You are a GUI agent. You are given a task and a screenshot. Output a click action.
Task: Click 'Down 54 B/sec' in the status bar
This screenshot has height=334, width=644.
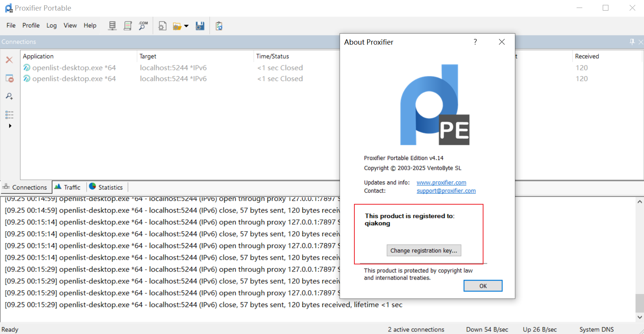487,329
